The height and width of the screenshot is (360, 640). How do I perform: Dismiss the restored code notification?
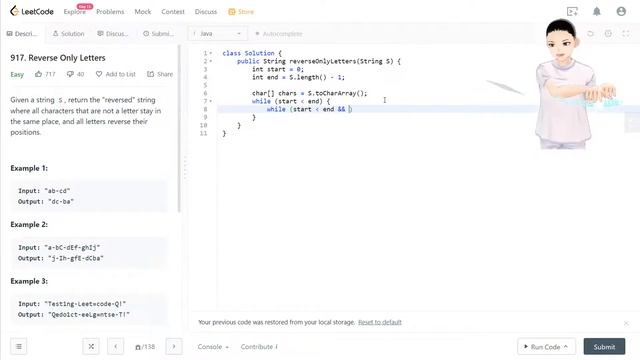[x=626, y=323]
